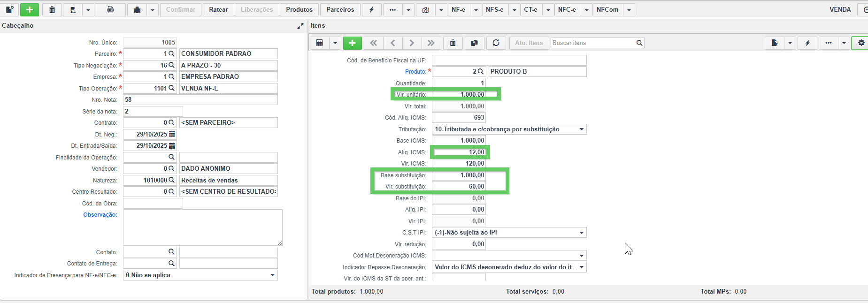The width and height of the screenshot is (868, 303).
Task: Add a new item with green plus in Itens
Action: click(x=353, y=43)
